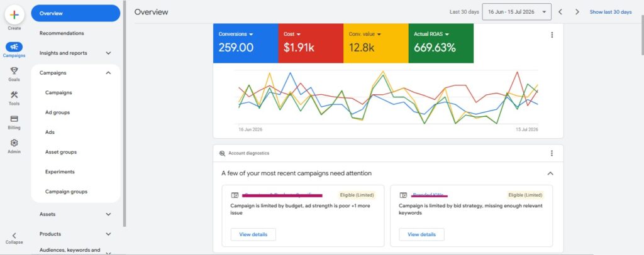
Task: Change the Actual ROAS metric dropdown
Action: coord(431,34)
